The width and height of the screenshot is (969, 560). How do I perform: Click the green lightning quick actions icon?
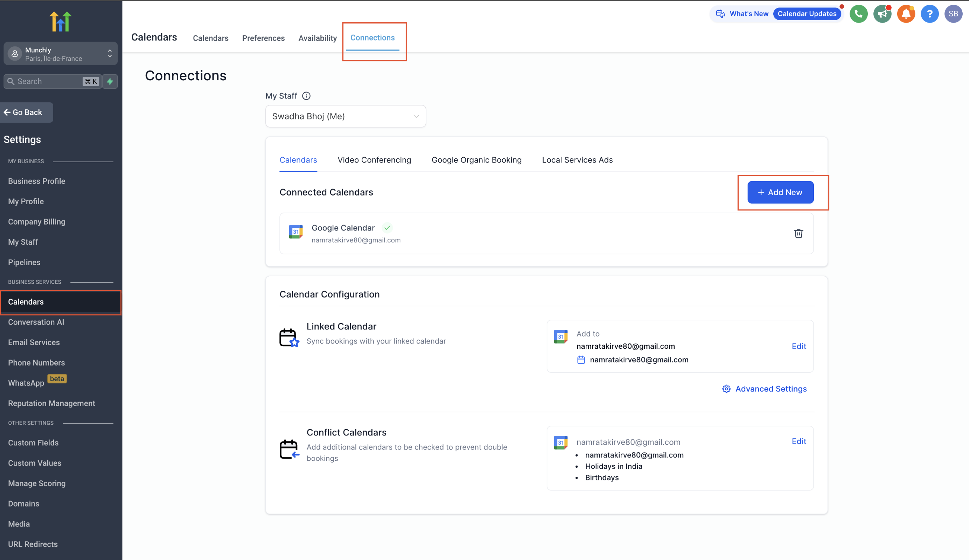pos(110,81)
